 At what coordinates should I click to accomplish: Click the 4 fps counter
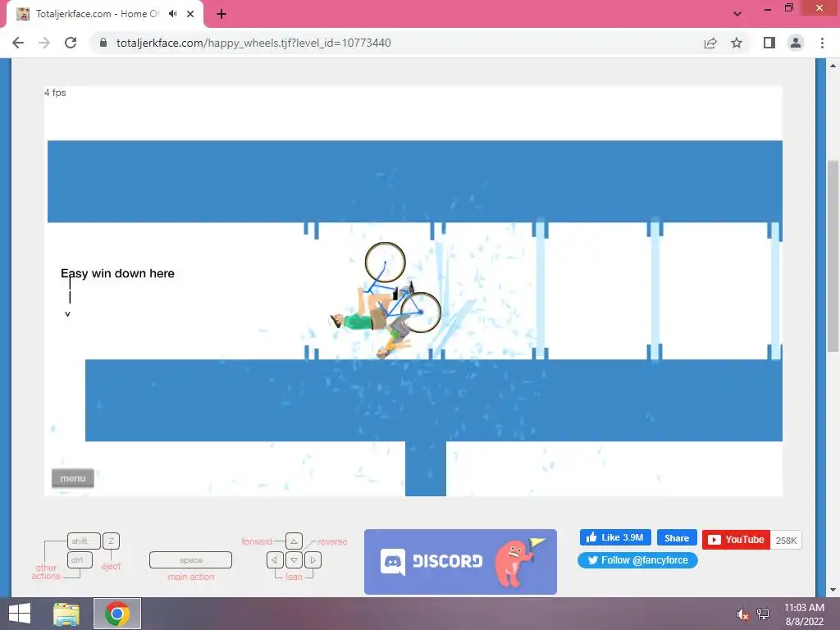pyautogui.click(x=55, y=93)
